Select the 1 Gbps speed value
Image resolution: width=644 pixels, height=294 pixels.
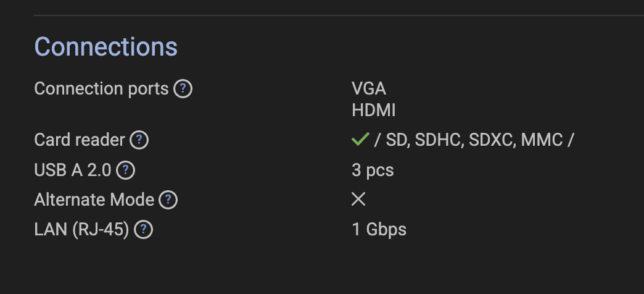coord(379,229)
